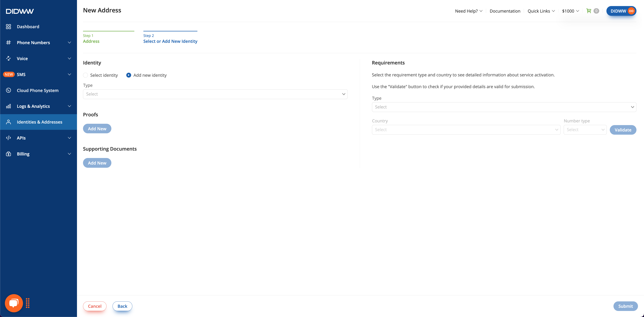Image resolution: width=644 pixels, height=317 pixels.
Task: Expand the Billing menu chevron
Action: tap(69, 154)
